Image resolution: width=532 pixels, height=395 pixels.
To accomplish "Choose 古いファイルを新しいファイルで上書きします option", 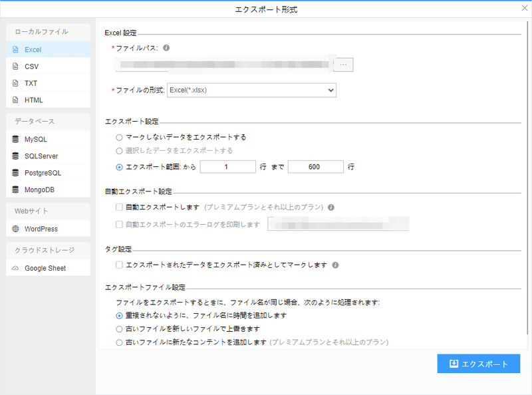I will (x=119, y=329).
